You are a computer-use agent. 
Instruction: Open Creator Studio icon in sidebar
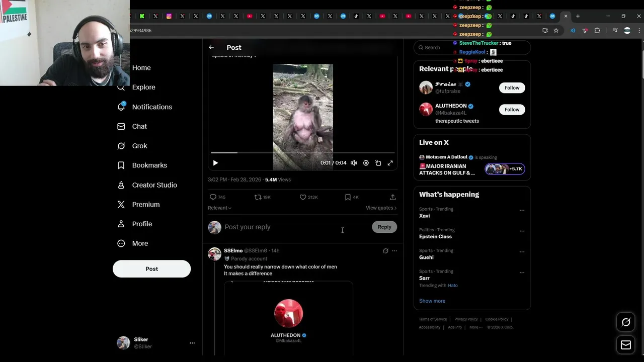(x=121, y=185)
